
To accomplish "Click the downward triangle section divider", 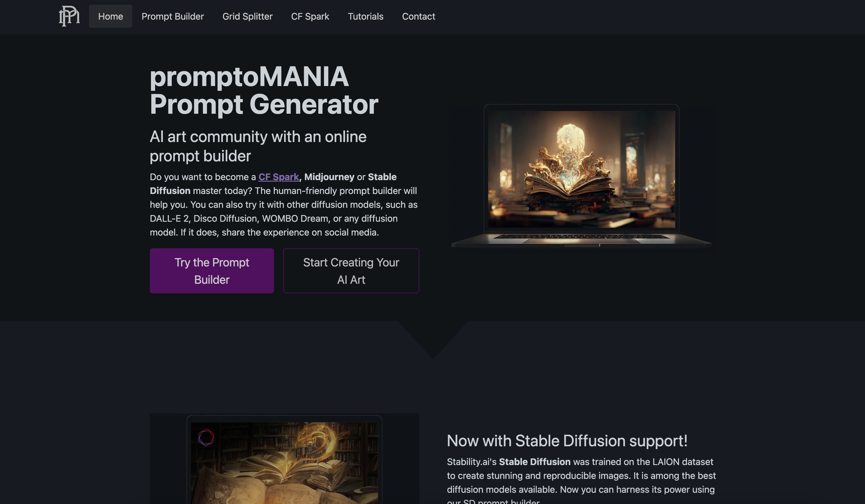I will tap(433, 340).
